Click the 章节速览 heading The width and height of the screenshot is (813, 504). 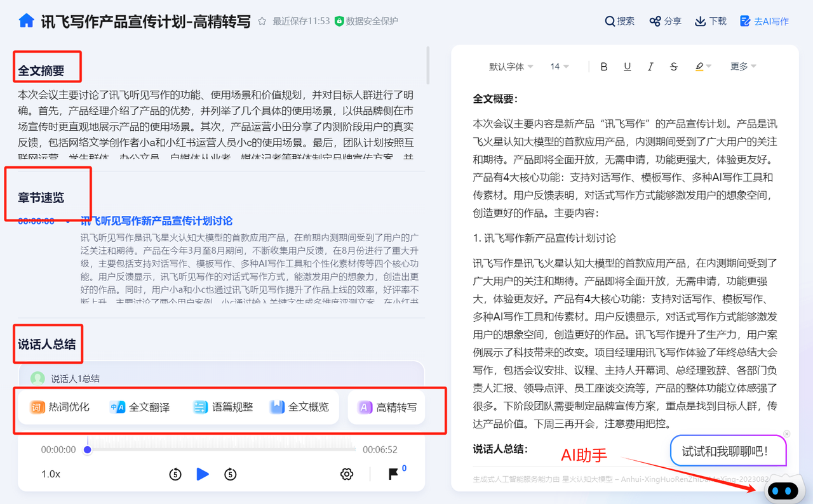point(41,197)
